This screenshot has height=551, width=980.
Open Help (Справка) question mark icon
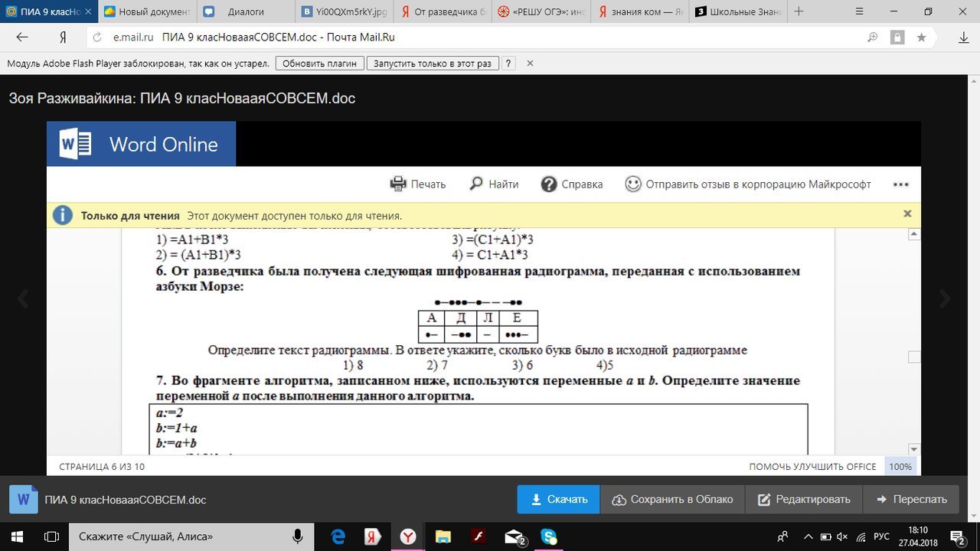[x=548, y=184]
